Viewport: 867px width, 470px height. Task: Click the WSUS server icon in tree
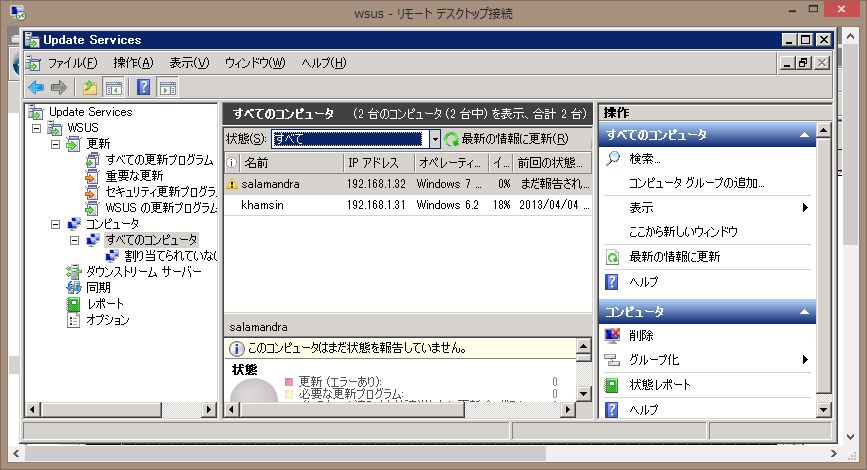pyautogui.click(x=55, y=128)
